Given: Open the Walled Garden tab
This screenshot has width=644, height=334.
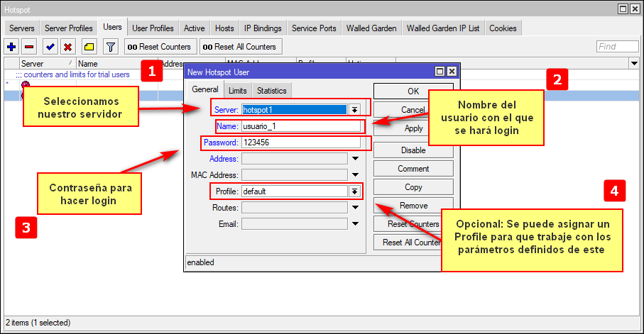Looking at the screenshot, I should tap(371, 28).
